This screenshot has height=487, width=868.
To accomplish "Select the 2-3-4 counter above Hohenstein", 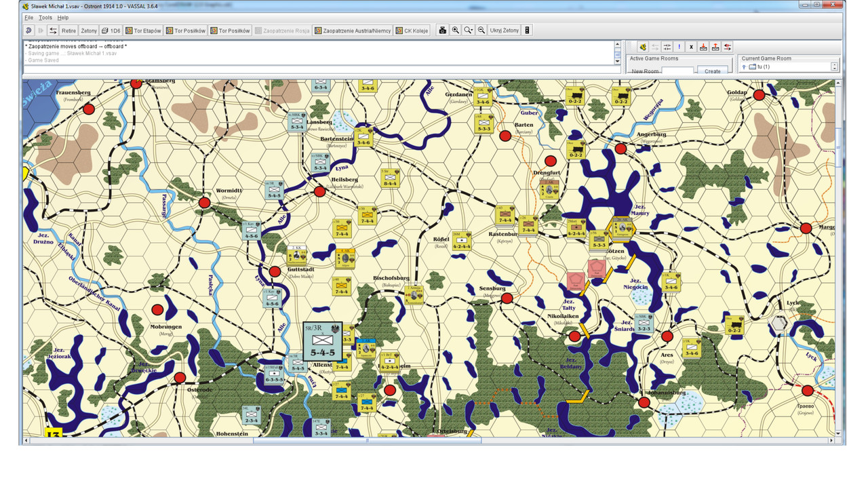I will 252,415.
